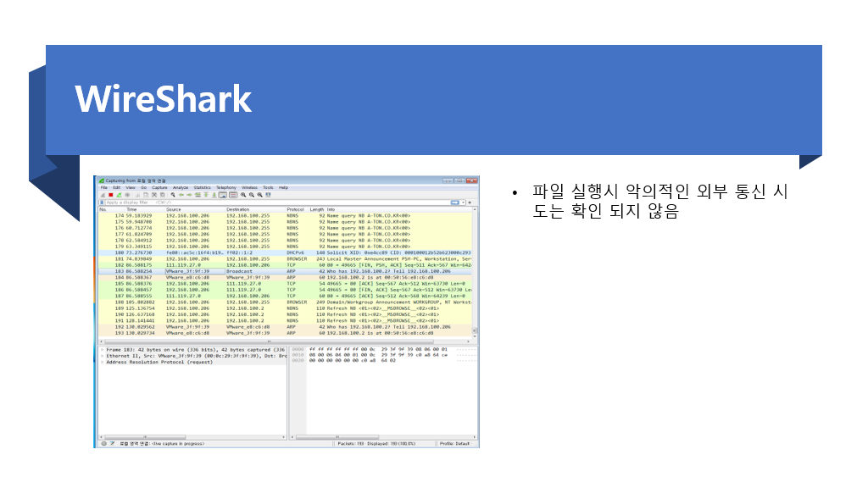Click the capture file properties status icon
This screenshot has height=488, width=868.
(113, 443)
